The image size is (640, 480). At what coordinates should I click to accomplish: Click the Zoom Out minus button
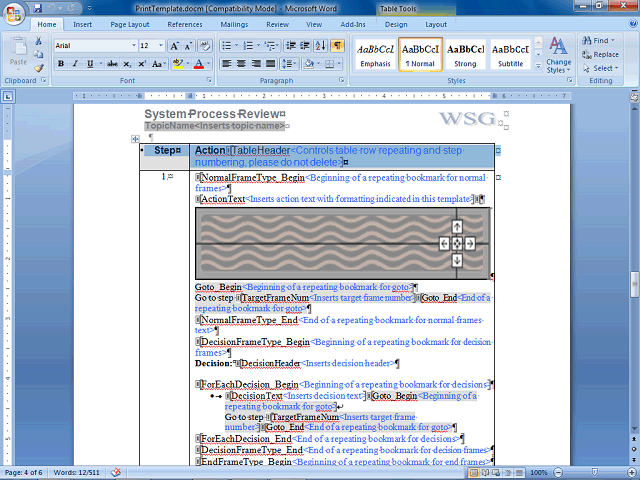tap(558, 473)
